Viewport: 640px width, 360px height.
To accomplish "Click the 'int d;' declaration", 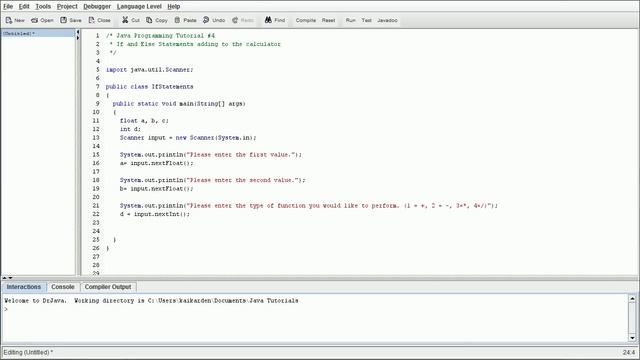I will click(x=130, y=129).
